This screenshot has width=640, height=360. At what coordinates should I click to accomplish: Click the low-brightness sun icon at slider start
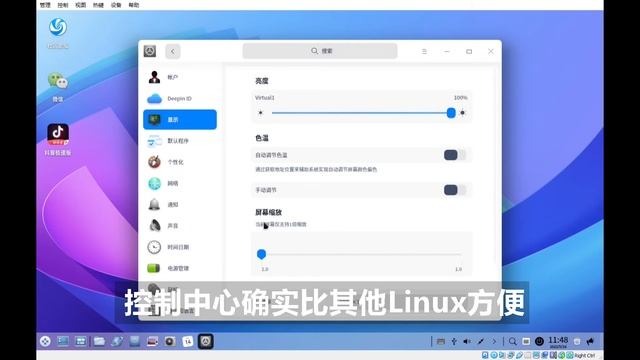click(260, 113)
